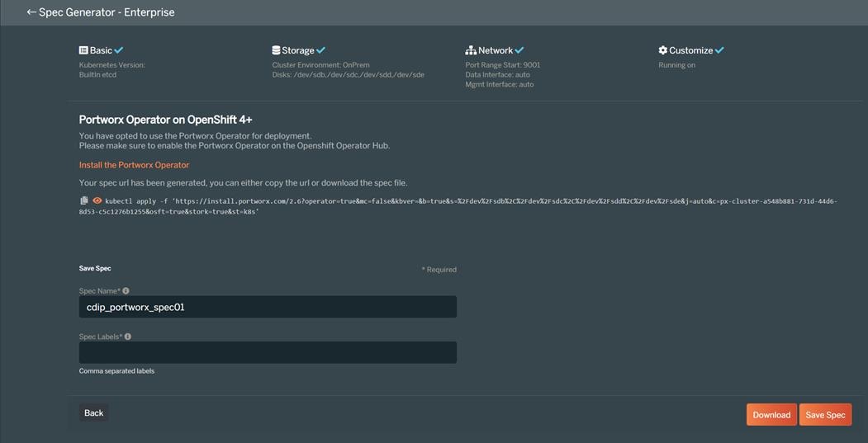Click the Save Spec button

pos(825,415)
